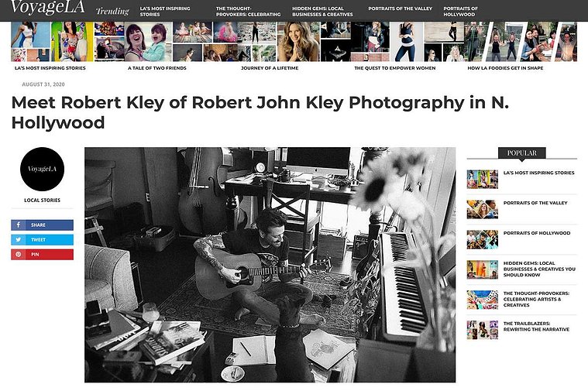Open A Tale of Two Friends story
This screenshot has height=391, width=588.
coord(157,68)
